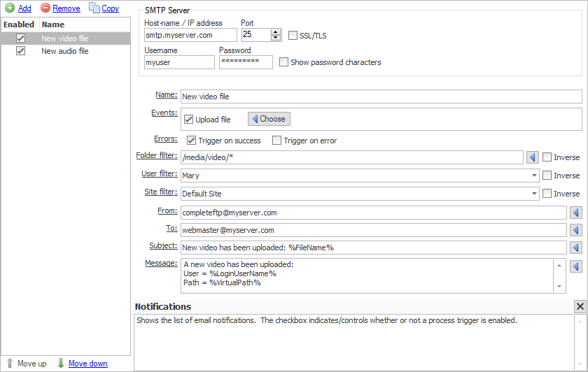Viewport: 588px width, 372px height.
Task: Click the Copy icon in toolbar
Action: [94, 8]
